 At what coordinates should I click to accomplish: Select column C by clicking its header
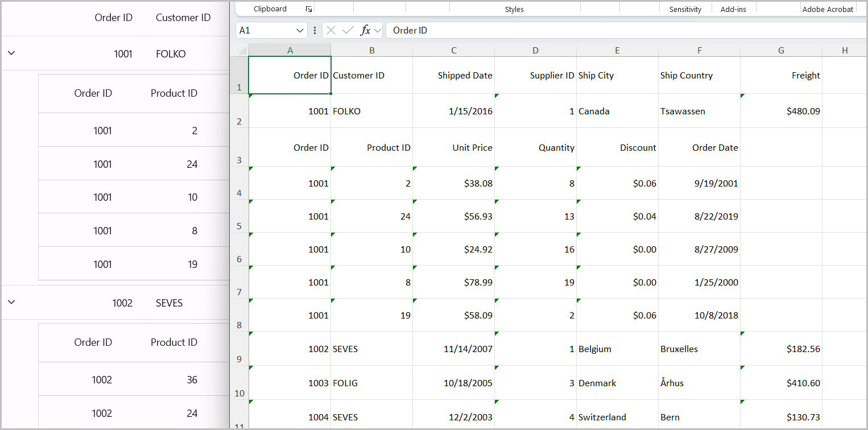click(453, 50)
